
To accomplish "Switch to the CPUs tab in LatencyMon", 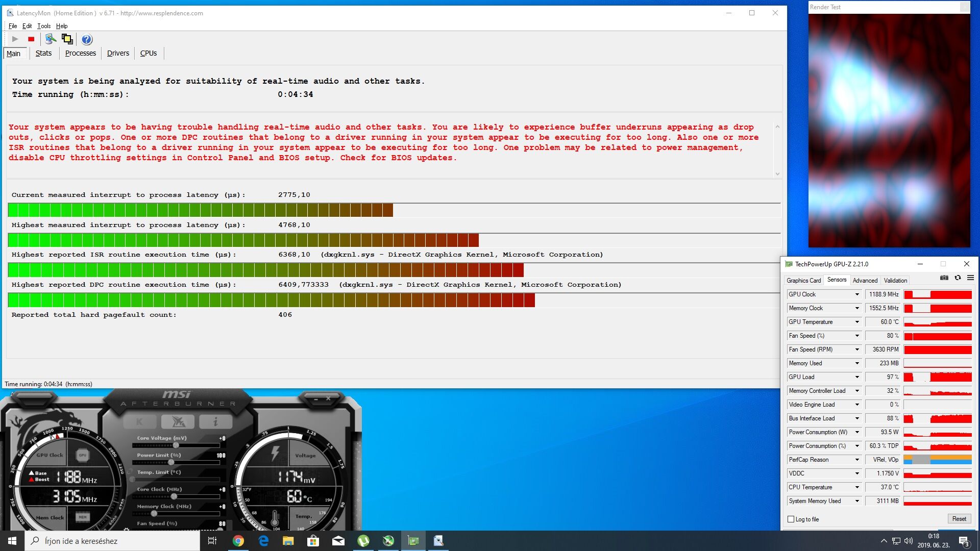I will 149,53.
